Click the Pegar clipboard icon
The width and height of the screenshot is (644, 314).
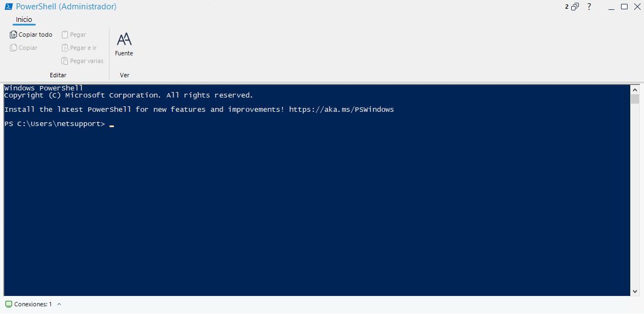point(65,35)
